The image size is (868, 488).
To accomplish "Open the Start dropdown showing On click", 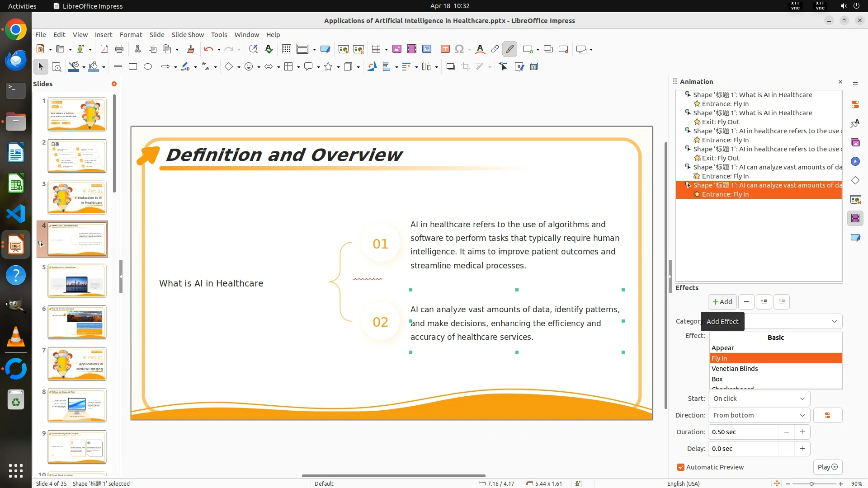I will click(x=759, y=399).
